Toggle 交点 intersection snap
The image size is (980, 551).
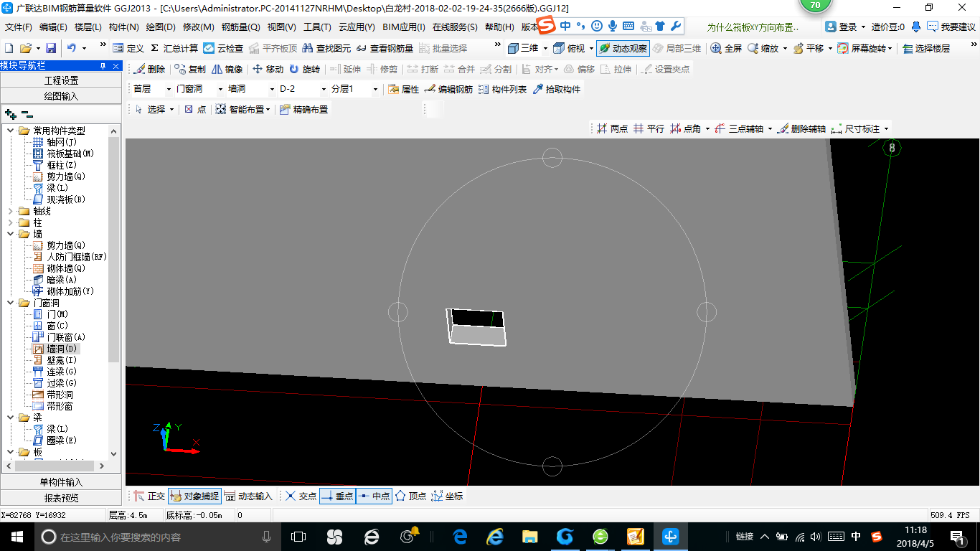tap(301, 496)
